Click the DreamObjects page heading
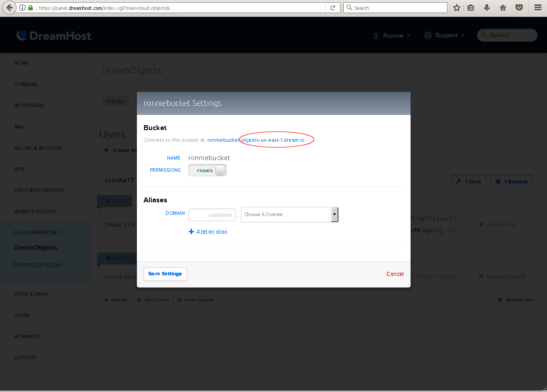547x392 pixels. coord(131,70)
